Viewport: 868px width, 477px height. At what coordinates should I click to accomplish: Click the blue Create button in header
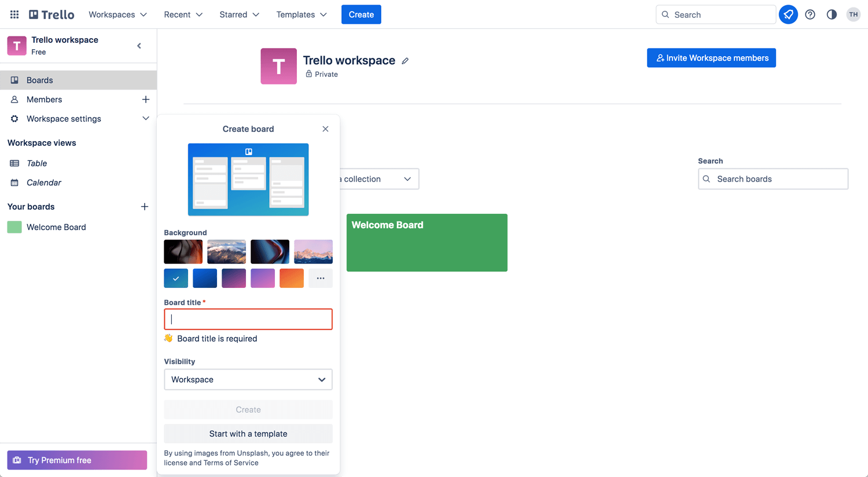coord(361,14)
